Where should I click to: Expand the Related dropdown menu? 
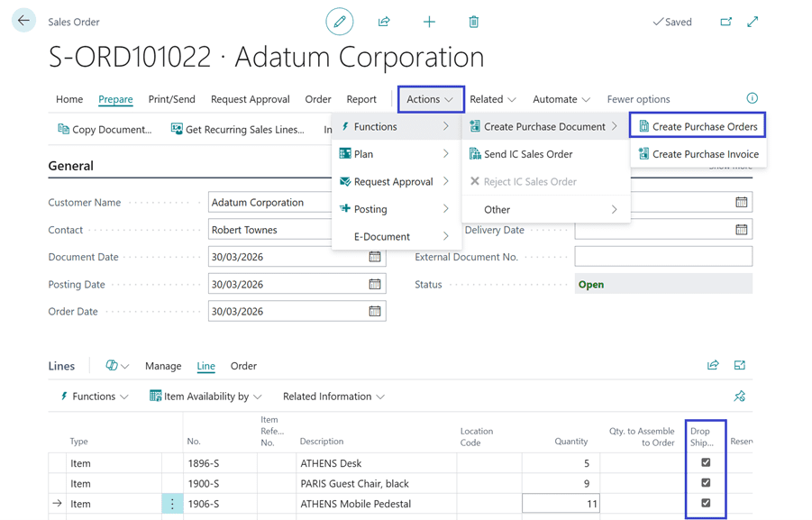(492, 99)
